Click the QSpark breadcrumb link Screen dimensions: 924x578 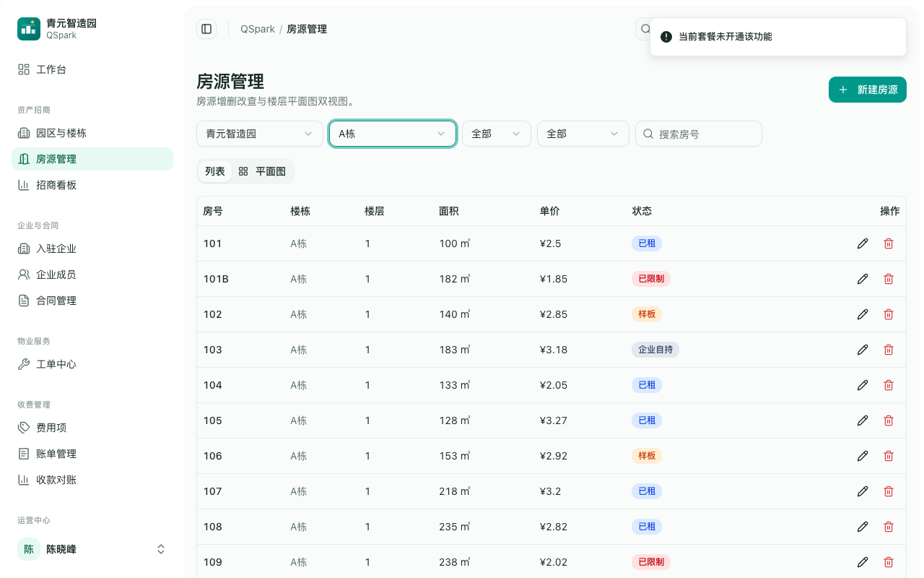(258, 29)
